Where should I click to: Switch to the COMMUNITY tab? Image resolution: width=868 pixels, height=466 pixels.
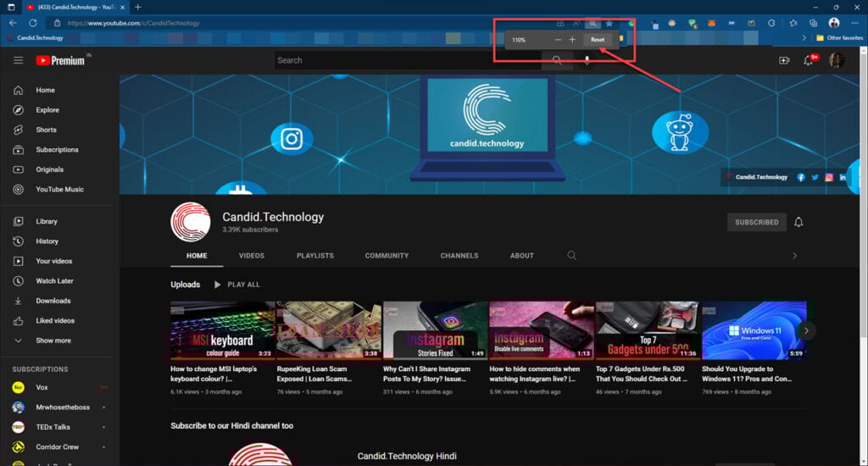click(387, 256)
